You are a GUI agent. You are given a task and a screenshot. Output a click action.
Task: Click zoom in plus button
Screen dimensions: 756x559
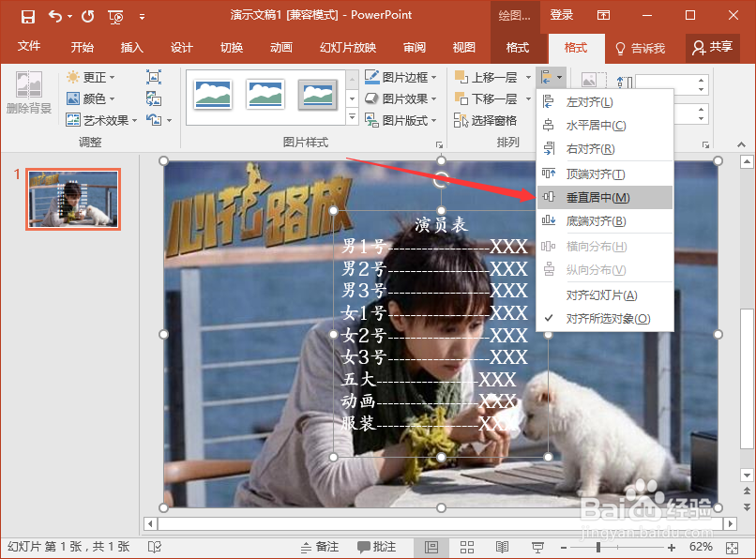(672, 548)
